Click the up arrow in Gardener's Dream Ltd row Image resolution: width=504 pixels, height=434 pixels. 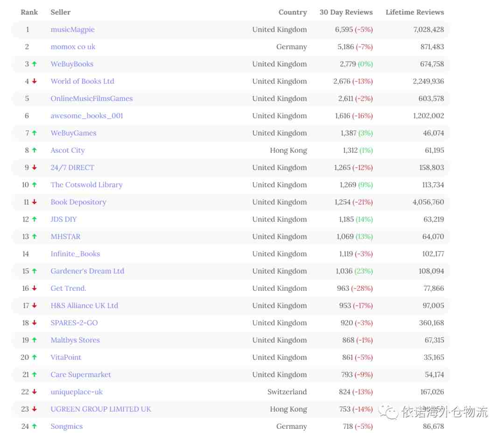(35, 271)
